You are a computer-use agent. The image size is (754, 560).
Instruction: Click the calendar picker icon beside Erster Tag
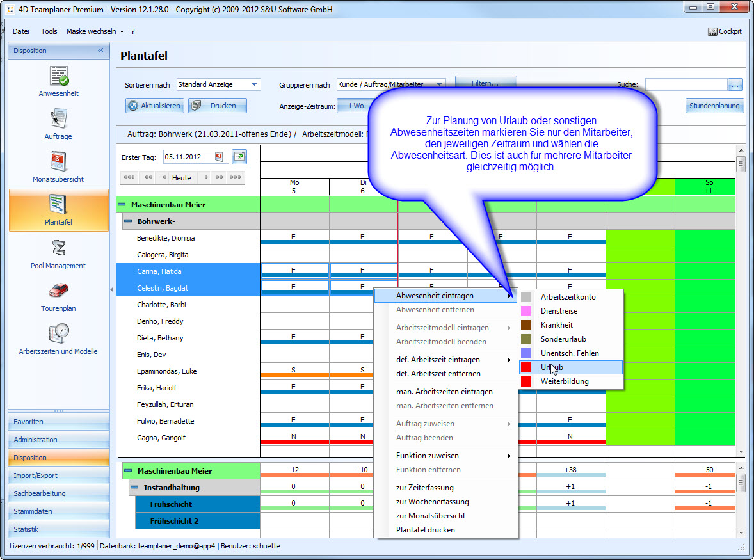click(220, 157)
